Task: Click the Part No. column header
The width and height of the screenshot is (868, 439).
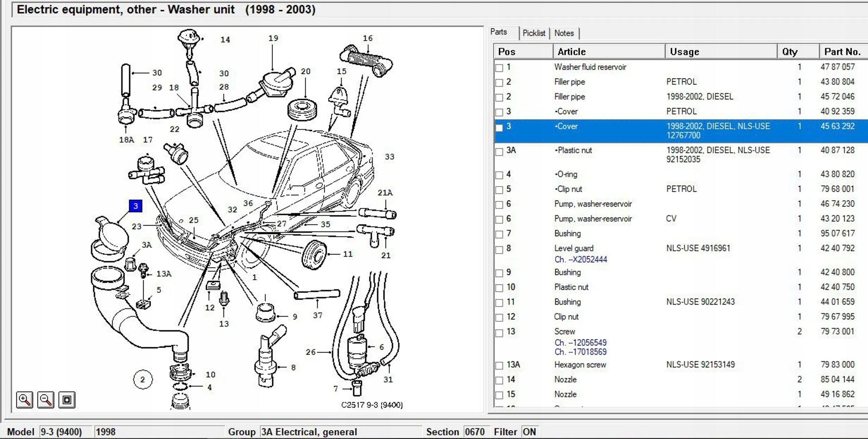Action: (842, 52)
